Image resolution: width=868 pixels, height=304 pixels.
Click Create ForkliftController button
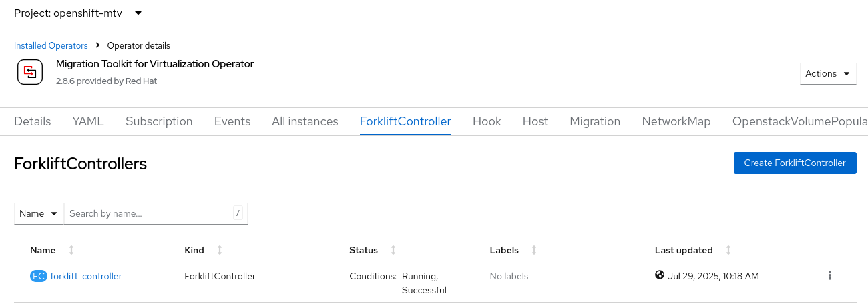pyautogui.click(x=795, y=163)
